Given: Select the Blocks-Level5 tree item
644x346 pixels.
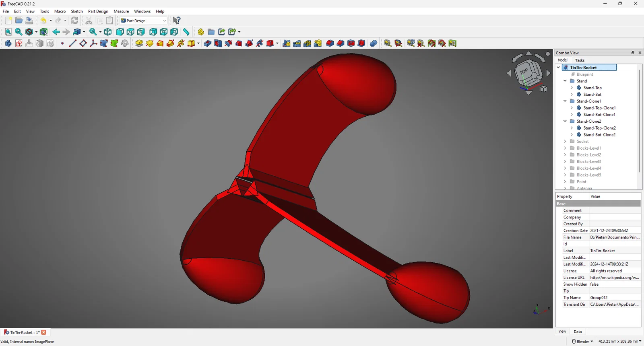Looking at the screenshot, I should 589,175.
